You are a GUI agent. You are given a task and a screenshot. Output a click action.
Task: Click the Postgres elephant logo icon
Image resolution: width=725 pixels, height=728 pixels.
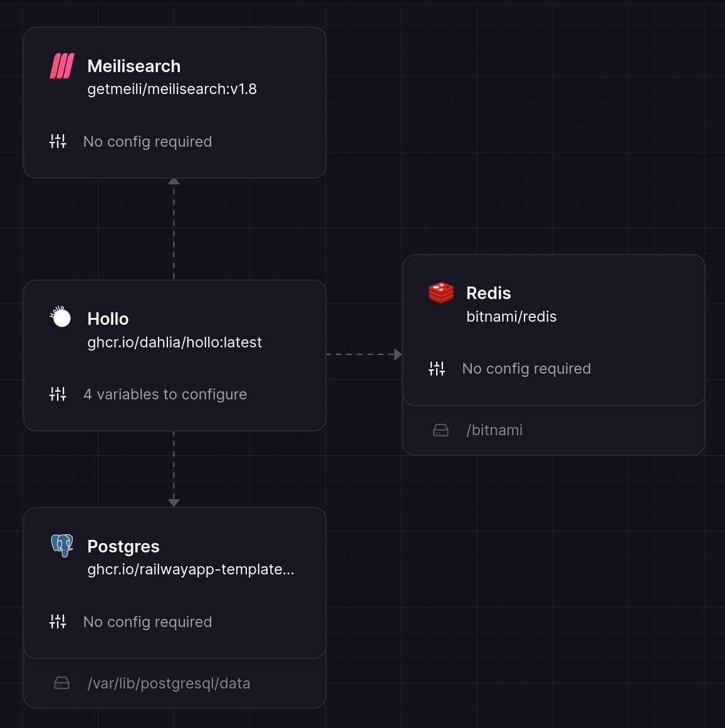(x=62, y=546)
